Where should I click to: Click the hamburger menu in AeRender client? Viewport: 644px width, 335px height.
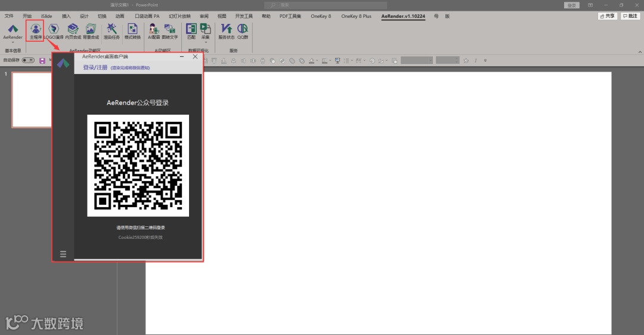pyautogui.click(x=63, y=254)
